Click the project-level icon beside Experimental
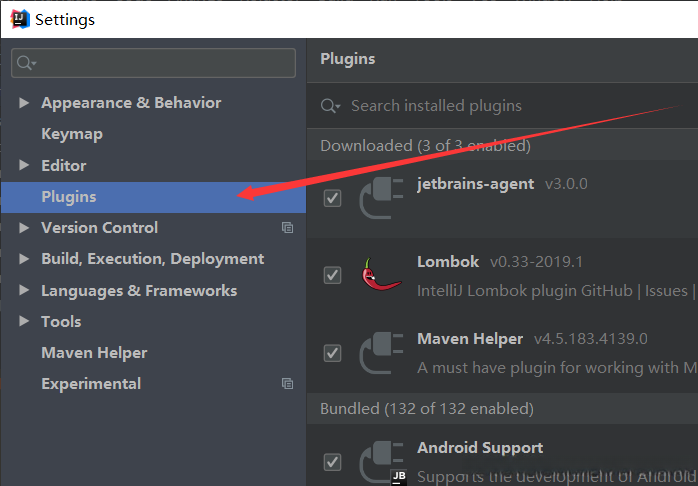Screen dimensions: 698x486 [288, 384]
